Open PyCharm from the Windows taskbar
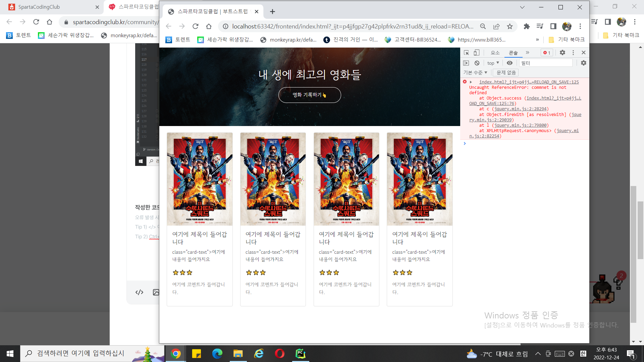This screenshot has width=644, height=362. click(x=301, y=354)
